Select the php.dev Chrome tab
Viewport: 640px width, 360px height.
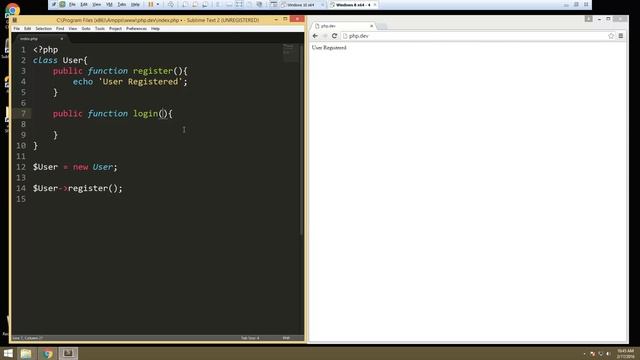point(343,26)
